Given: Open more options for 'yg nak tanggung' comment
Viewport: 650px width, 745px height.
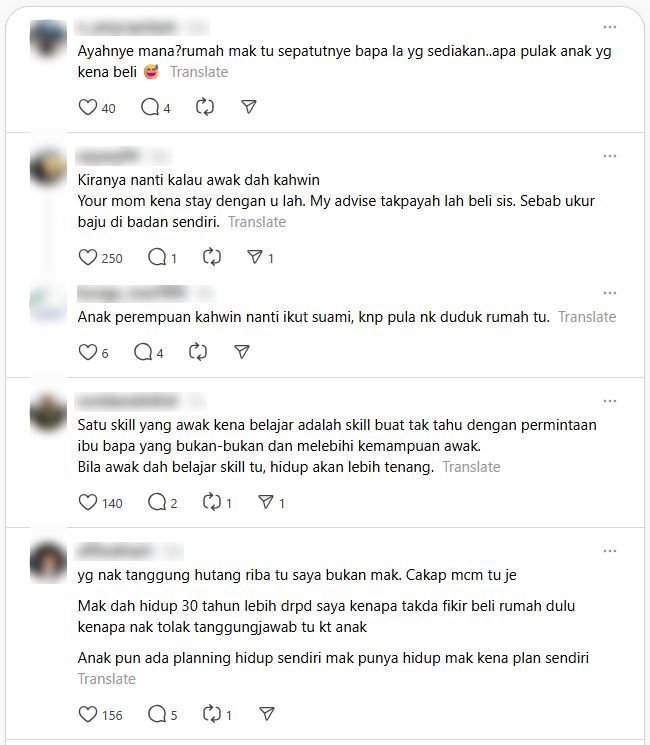Looking at the screenshot, I should [x=610, y=551].
